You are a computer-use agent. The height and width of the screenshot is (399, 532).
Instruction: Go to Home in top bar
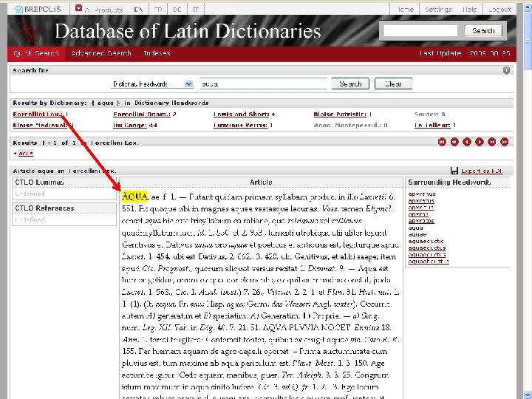point(406,10)
